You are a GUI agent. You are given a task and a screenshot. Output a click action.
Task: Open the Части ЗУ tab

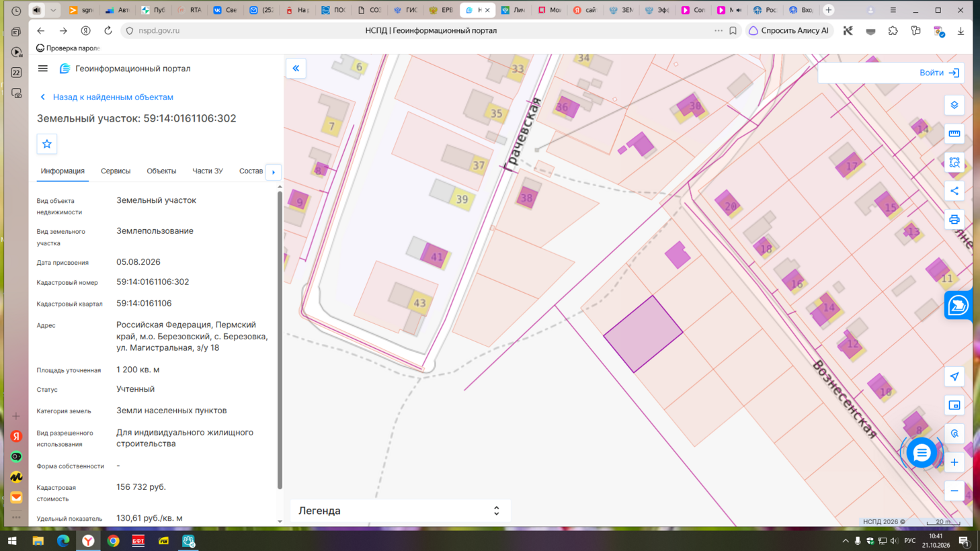pyautogui.click(x=208, y=171)
